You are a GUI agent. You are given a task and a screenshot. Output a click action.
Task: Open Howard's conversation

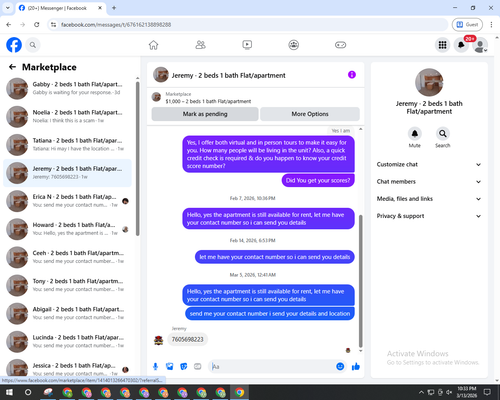click(67, 229)
